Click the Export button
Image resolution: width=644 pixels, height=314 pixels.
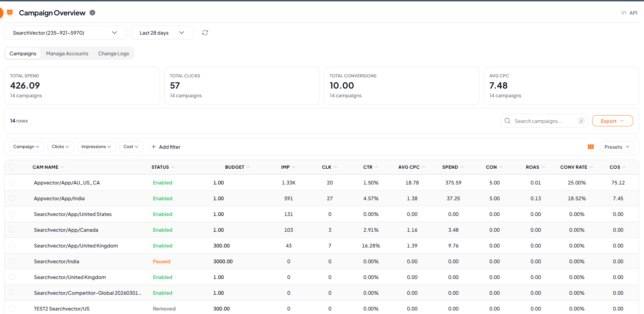[612, 121]
